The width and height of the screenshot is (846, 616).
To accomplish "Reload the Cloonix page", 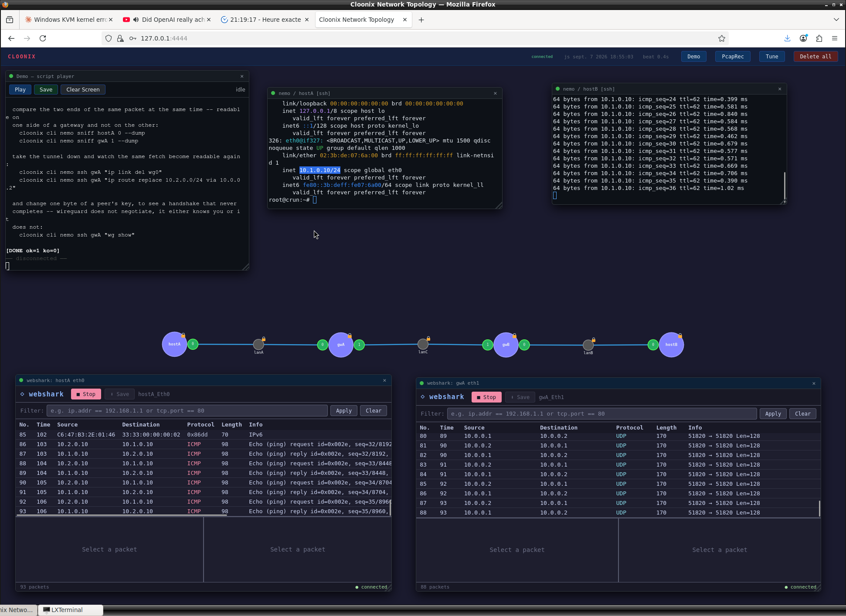I will point(43,38).
